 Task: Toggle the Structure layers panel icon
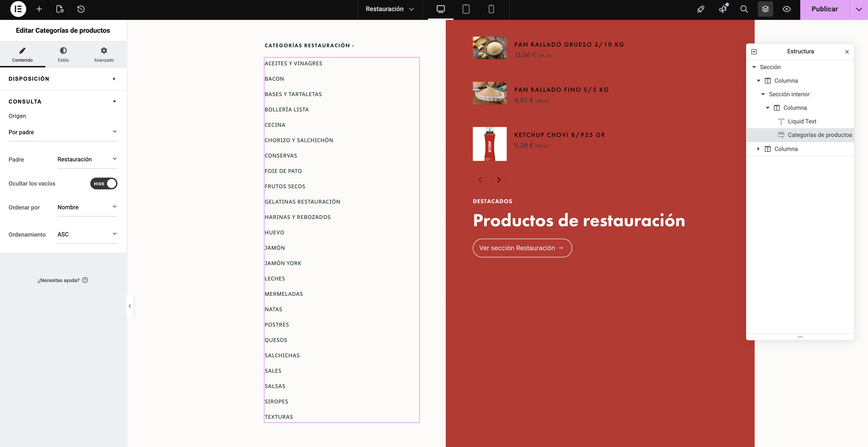point(765,9)
